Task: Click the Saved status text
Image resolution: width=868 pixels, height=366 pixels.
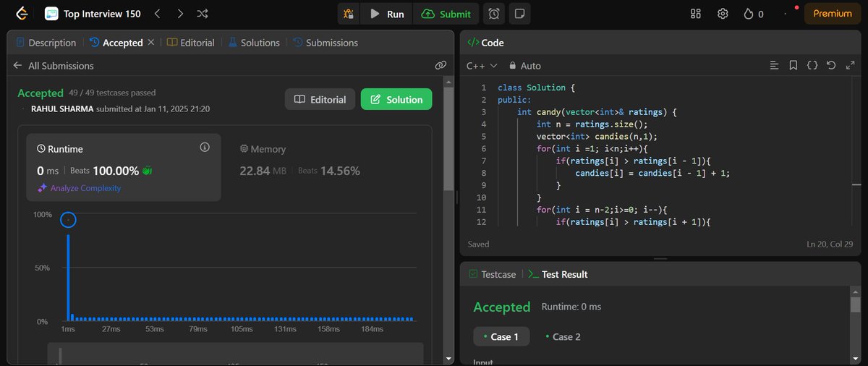Action: point(479,244)
